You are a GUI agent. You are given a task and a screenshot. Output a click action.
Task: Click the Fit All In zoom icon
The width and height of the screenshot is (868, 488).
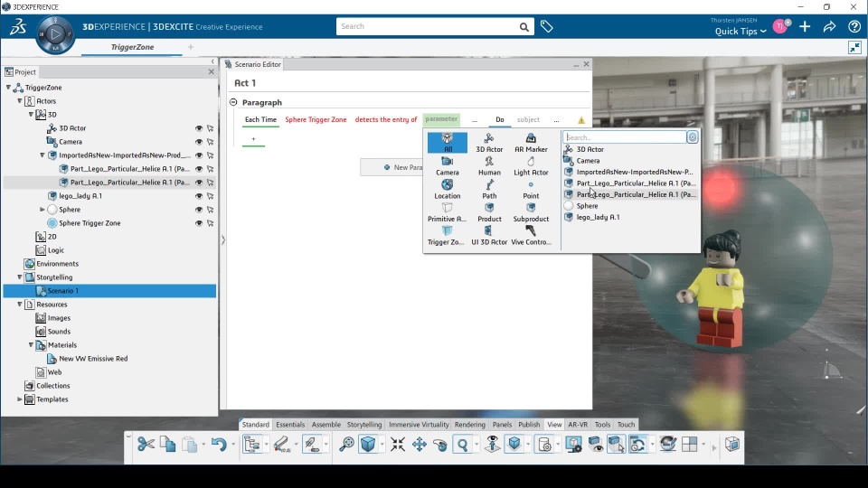(397, 444)
